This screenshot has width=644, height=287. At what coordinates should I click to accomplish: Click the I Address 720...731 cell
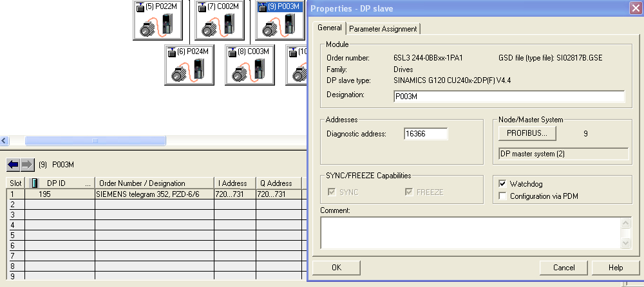tap(235, 194)
